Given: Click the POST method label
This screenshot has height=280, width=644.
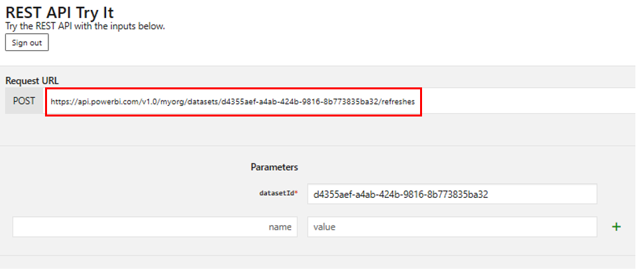Looking at the screenshot, I should coord(24,102).
